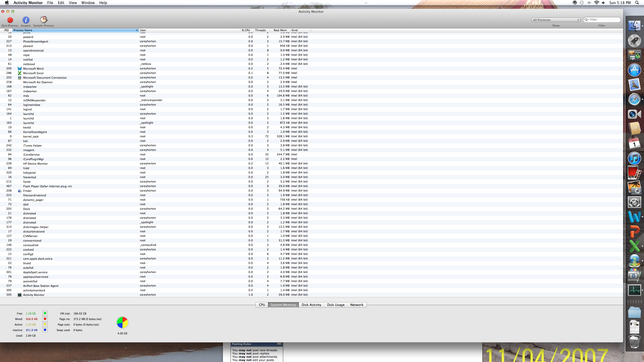Sort by the User column header
644x362 pixels.
190,30
